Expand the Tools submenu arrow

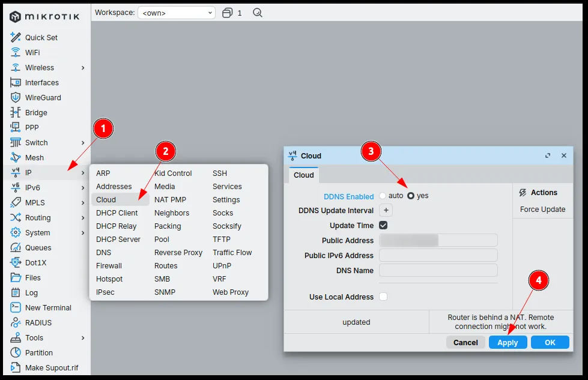click(x=83, y=337)
